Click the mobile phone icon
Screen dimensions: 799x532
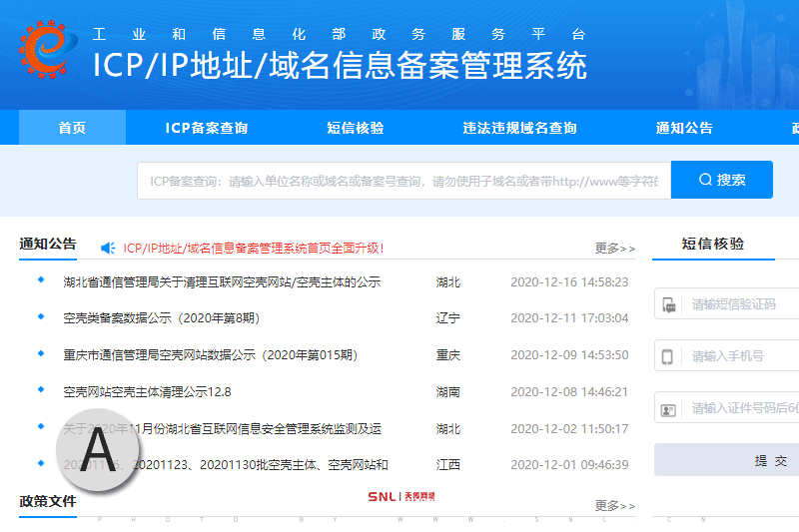(x=667, y=356)
